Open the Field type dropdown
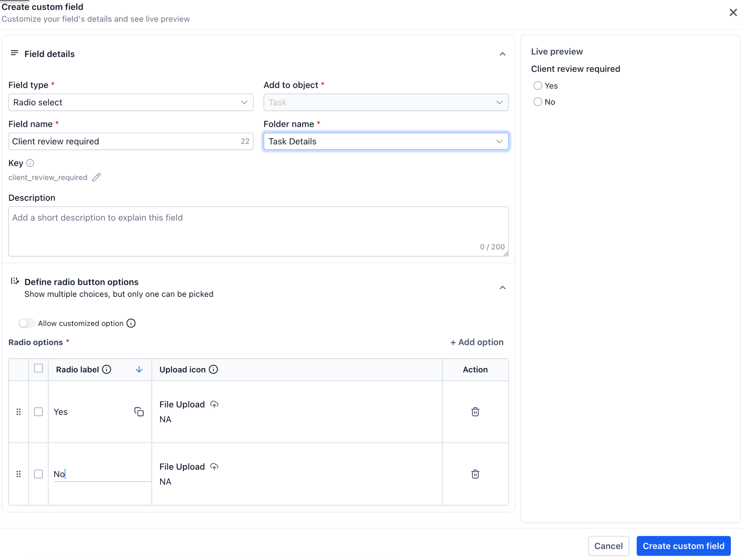The height and width of the screenshot is (560, 742). (131, 102)
